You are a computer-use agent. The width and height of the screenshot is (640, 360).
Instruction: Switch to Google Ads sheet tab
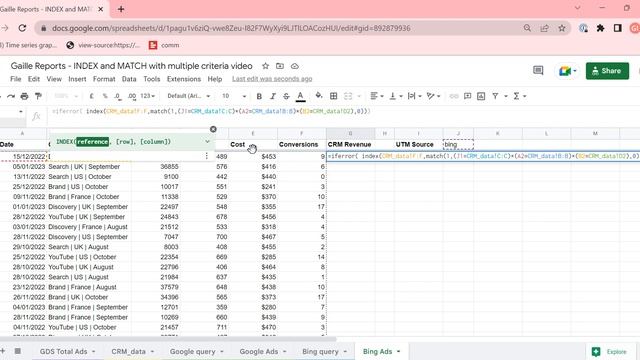click(259, 351)
